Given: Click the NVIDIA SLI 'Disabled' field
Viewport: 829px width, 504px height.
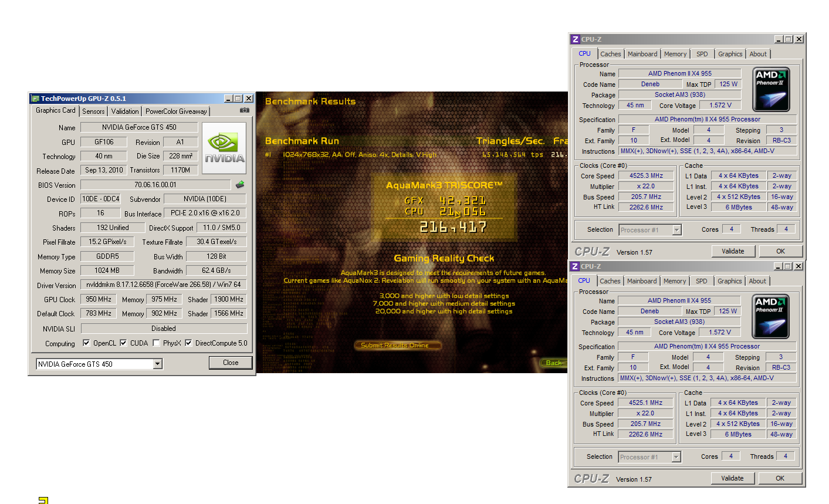Looking at the screenshot, I should [164, 329].
